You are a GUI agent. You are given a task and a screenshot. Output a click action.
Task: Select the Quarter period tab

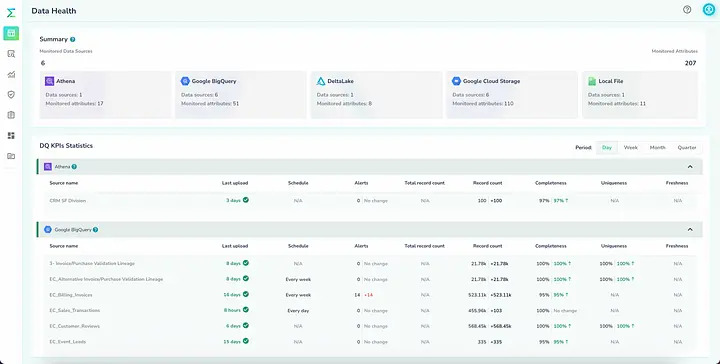[687, 148]
